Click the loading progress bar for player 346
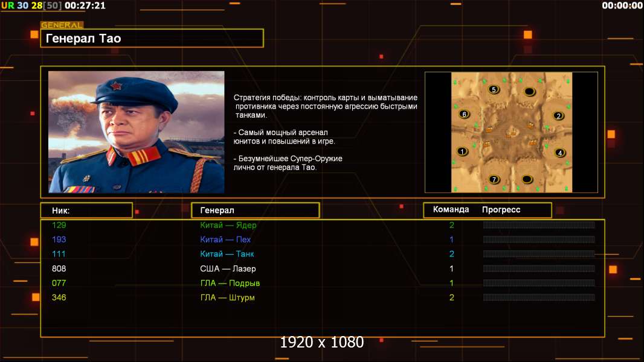This screenshot has width=644, height=362. (539, 297)
